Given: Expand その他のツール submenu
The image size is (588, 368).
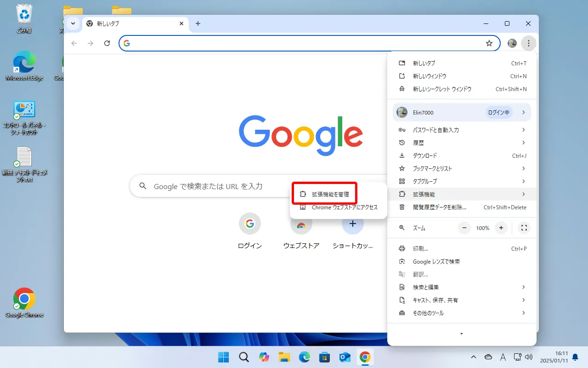Looking at the screenshot, I should (x=462, y=313).
